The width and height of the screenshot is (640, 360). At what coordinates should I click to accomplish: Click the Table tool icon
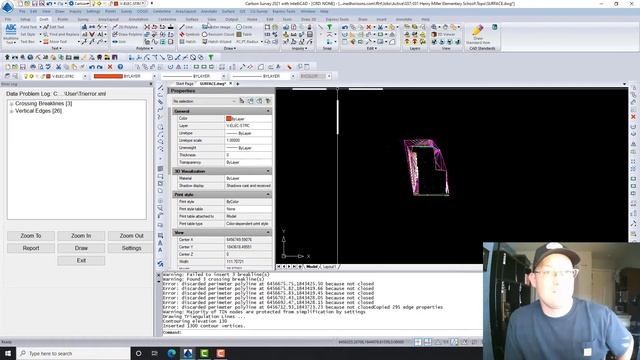[x=244, y=34]
